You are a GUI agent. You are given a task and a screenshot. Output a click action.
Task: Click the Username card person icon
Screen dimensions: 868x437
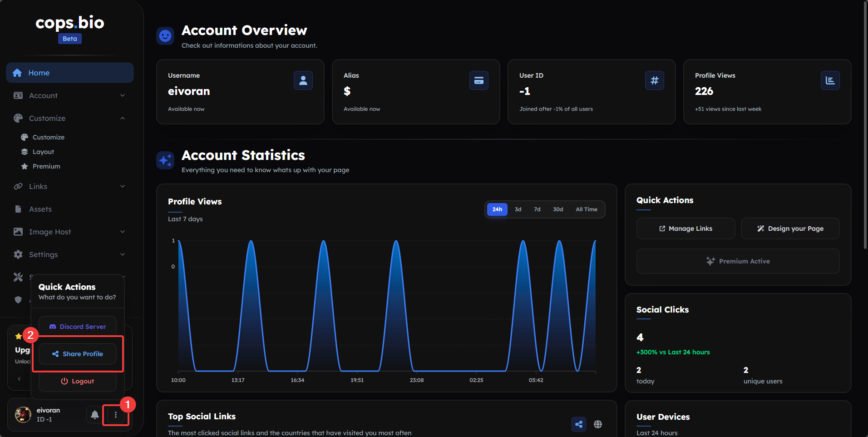303,80
